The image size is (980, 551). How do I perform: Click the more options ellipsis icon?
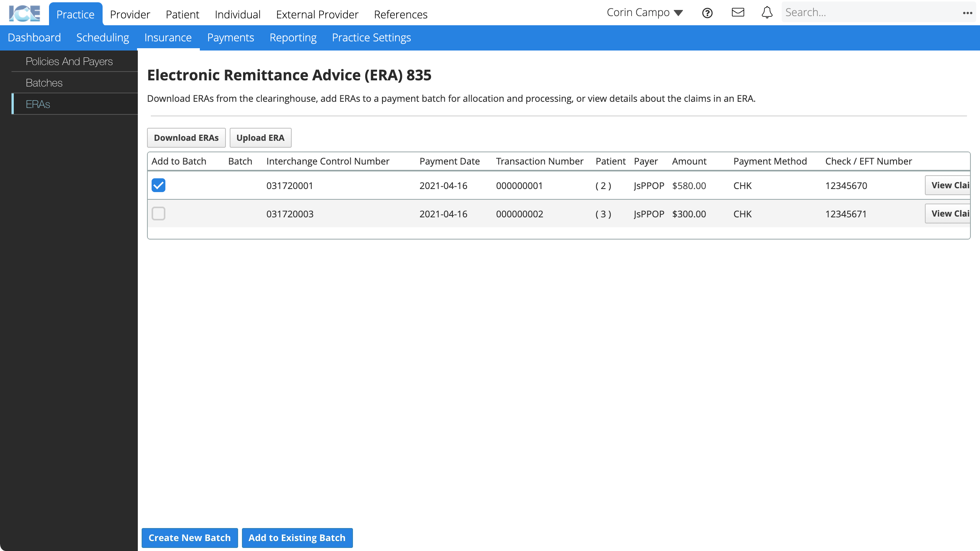[968, 13]
